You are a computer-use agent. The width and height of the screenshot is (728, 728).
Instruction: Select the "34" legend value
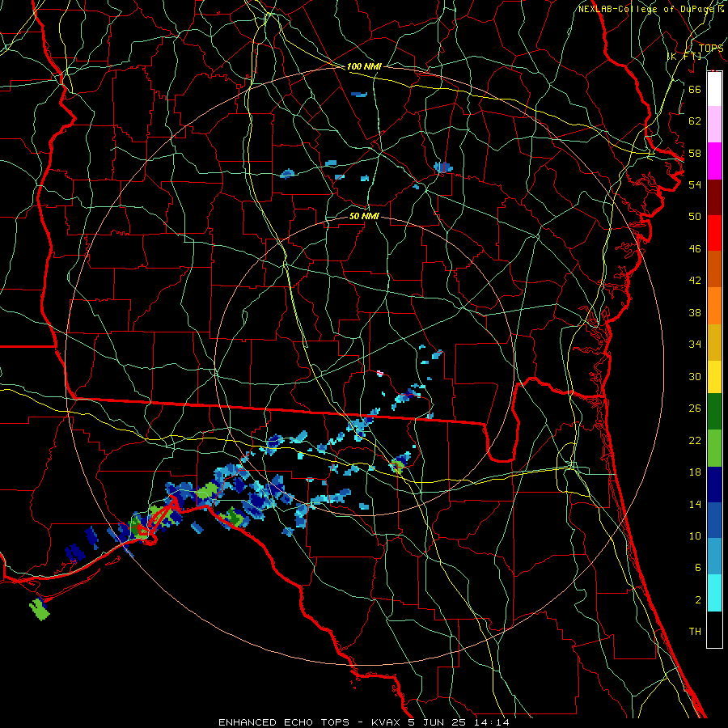(x=695, y=345)
